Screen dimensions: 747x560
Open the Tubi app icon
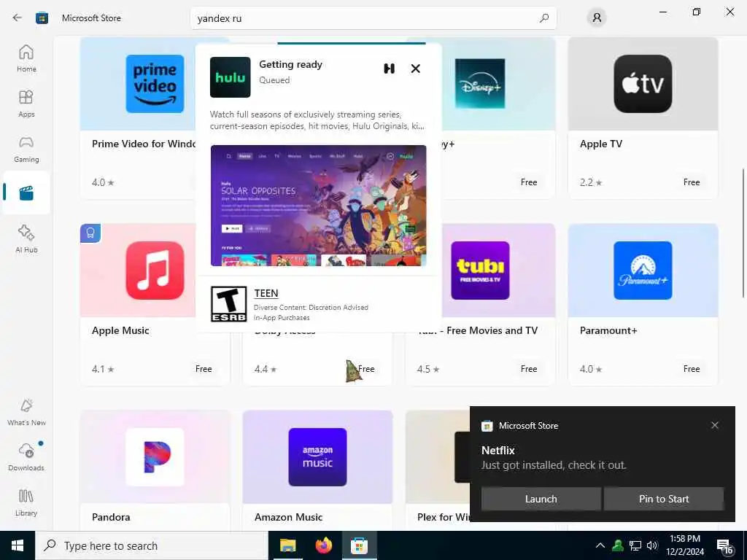pos(480,271)
